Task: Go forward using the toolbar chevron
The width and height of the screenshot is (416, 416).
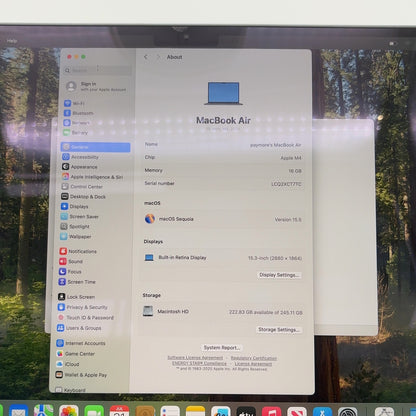Action: (158, 57)
